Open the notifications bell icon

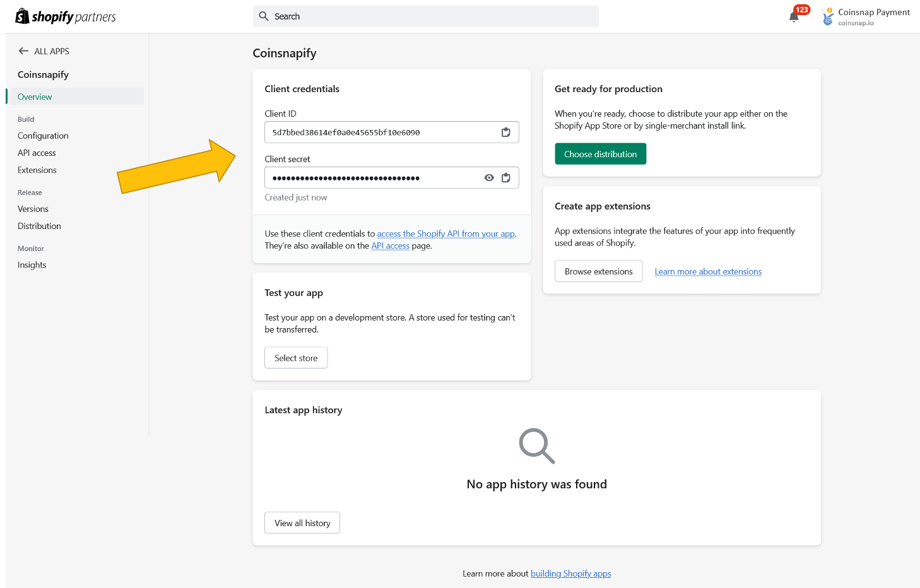click(x=794, y=17)
